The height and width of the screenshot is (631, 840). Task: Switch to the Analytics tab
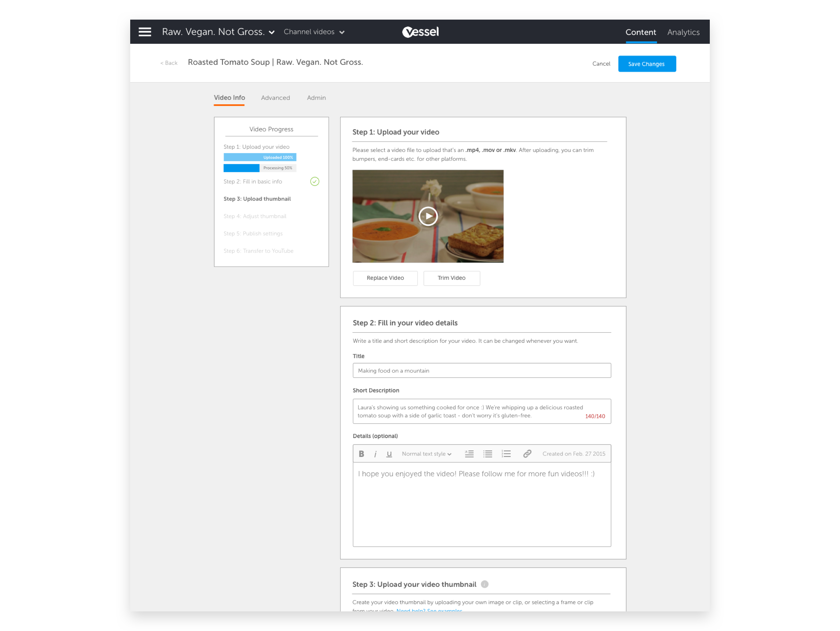(683, 32)
